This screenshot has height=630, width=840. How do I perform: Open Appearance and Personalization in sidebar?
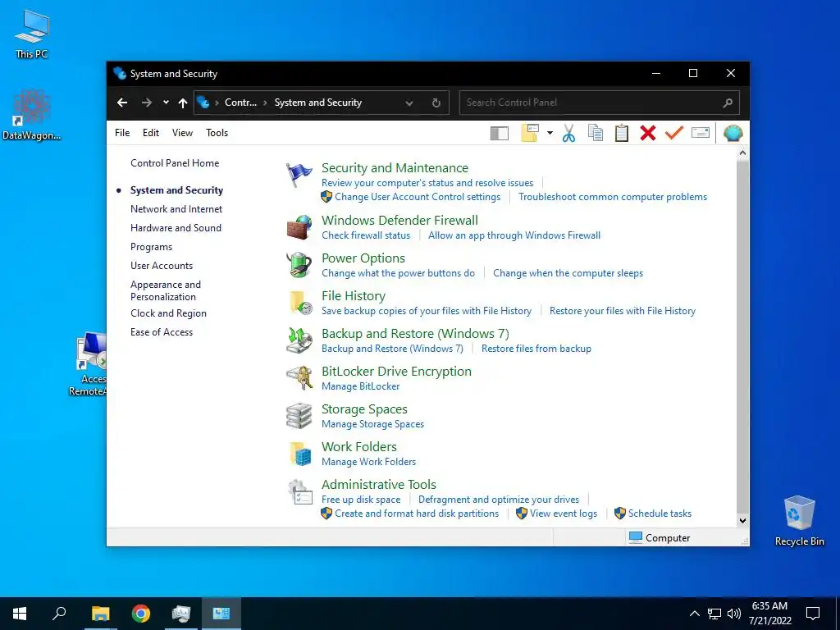point(166,290)
